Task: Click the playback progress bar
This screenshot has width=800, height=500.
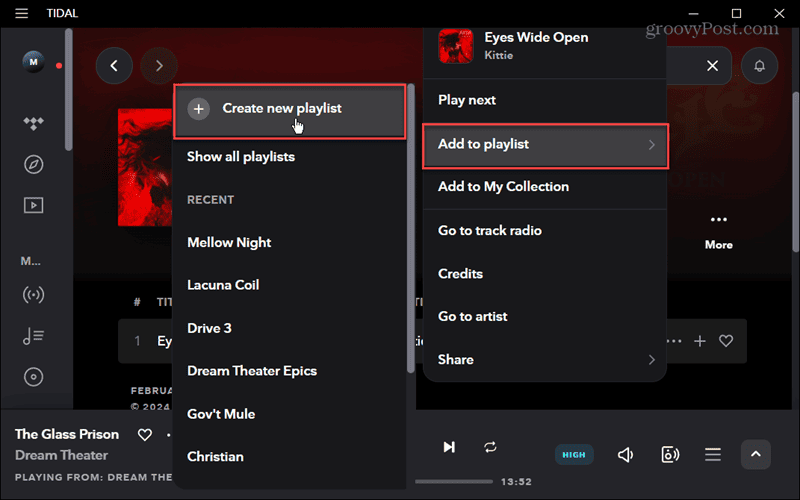Action: pos(454,482)
